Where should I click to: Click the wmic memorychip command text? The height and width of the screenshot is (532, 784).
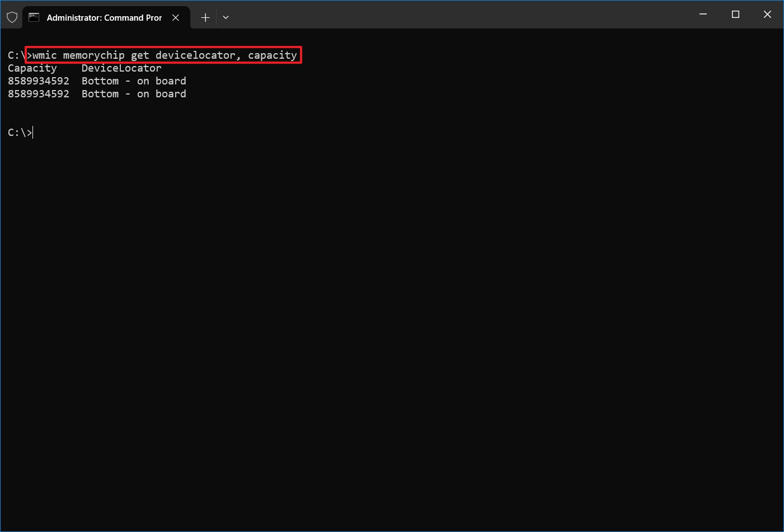point(165,55)
